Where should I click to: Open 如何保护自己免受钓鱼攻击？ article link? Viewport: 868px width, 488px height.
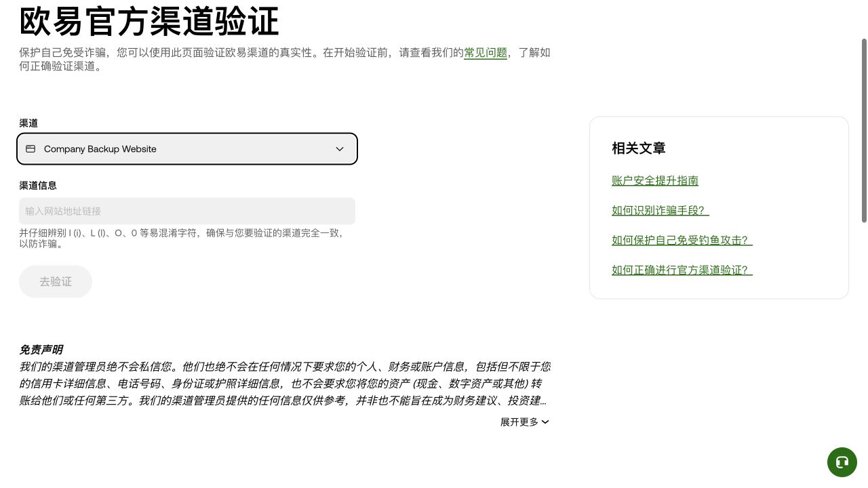[682, 240]
